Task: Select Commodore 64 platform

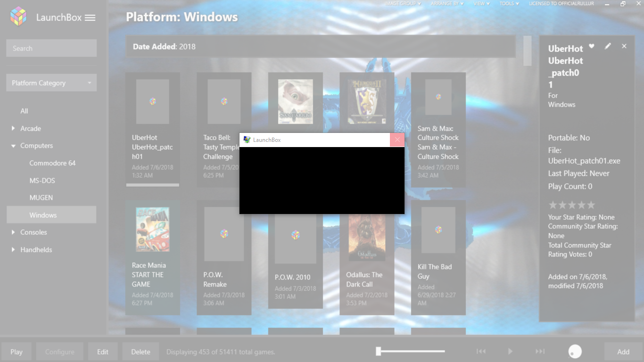Action: [52, 163]
